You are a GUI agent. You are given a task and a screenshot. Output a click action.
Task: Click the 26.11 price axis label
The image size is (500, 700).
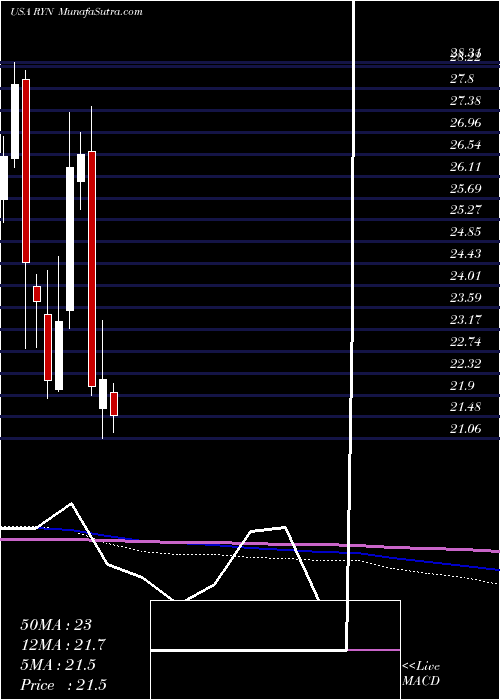click(466, 167)
